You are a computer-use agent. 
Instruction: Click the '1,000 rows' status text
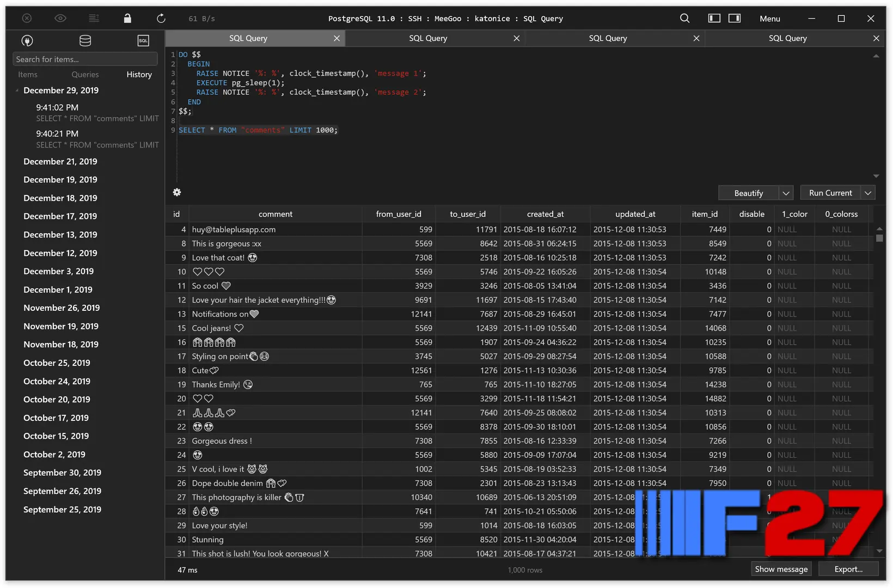click(525, 570)
